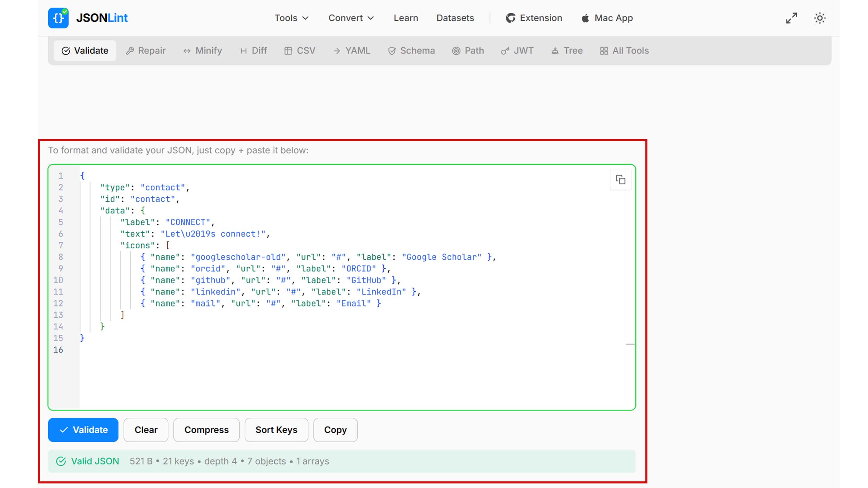Click the "CONNECT" label value in editor
Viewport: 868px width, 488px height.
click(188, 222)
